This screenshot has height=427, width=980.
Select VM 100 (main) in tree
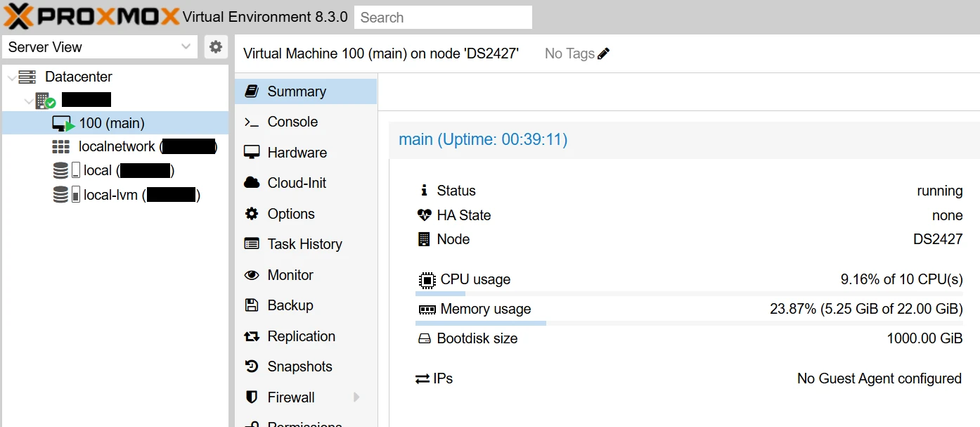(111, 123)
